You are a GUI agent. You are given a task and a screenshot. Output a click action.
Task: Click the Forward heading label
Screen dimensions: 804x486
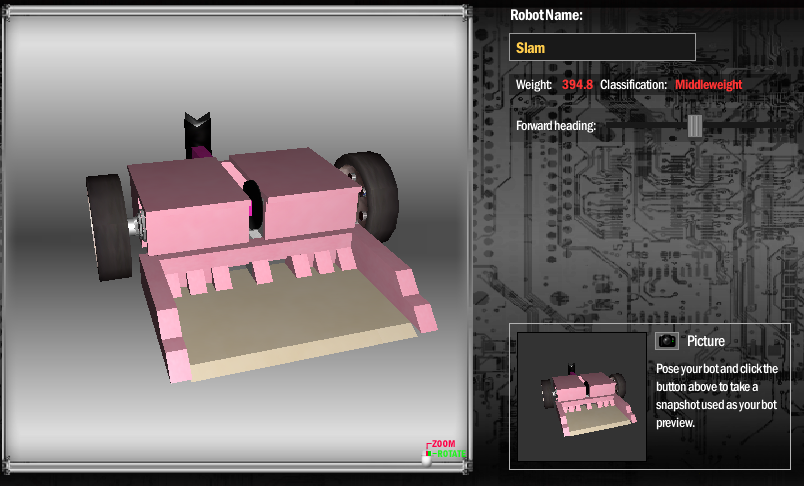[x=556, y=126]
